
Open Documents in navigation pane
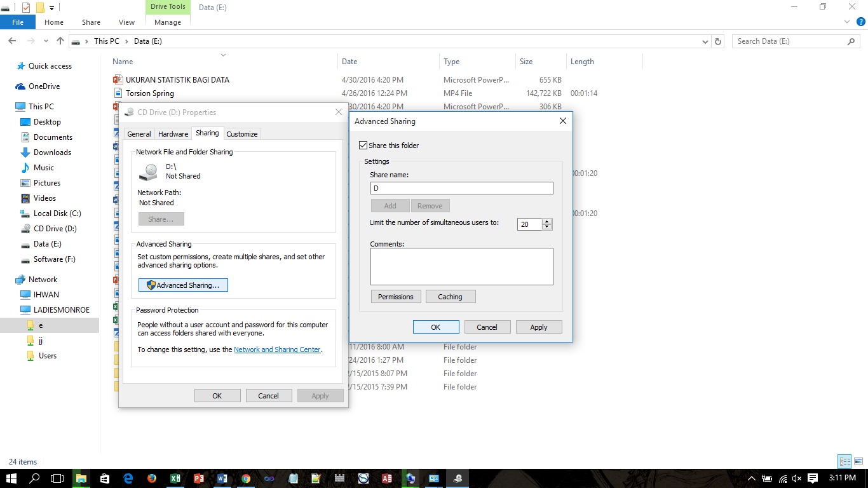(53, 137)
